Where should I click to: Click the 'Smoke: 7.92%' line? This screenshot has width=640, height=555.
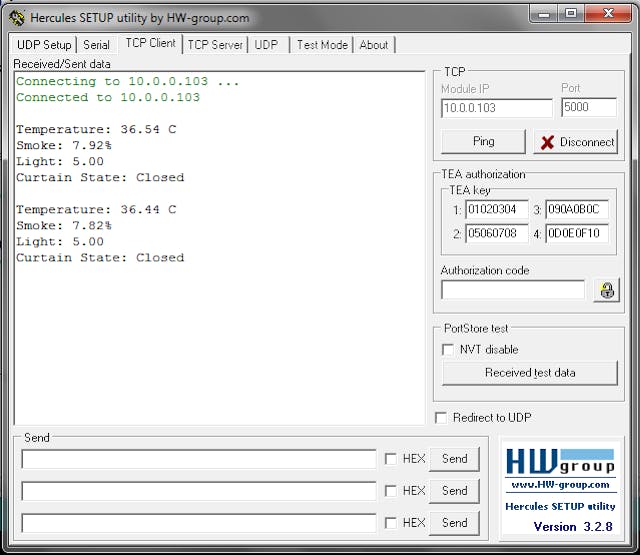64,146
